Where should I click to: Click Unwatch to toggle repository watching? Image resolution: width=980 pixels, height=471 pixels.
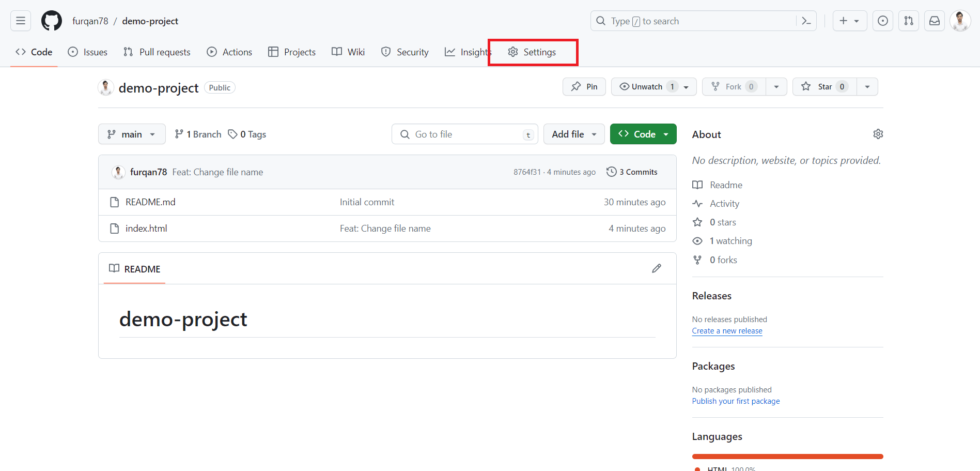[646, 87]
